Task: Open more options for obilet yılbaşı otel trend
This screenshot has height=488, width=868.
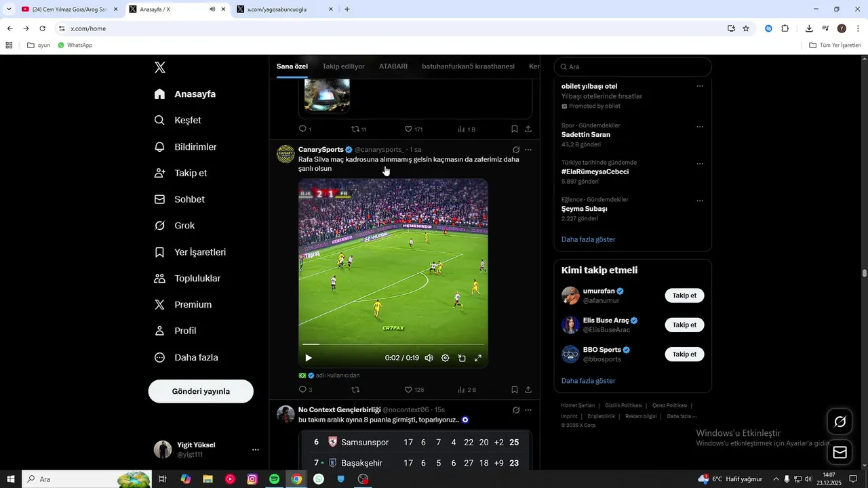Action: [x=700, y=87]
